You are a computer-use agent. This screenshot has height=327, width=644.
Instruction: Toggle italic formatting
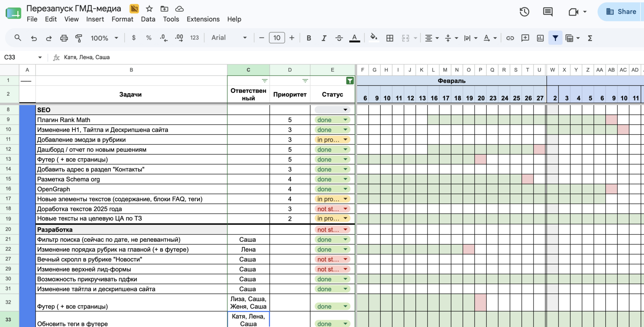click(324, 38)
